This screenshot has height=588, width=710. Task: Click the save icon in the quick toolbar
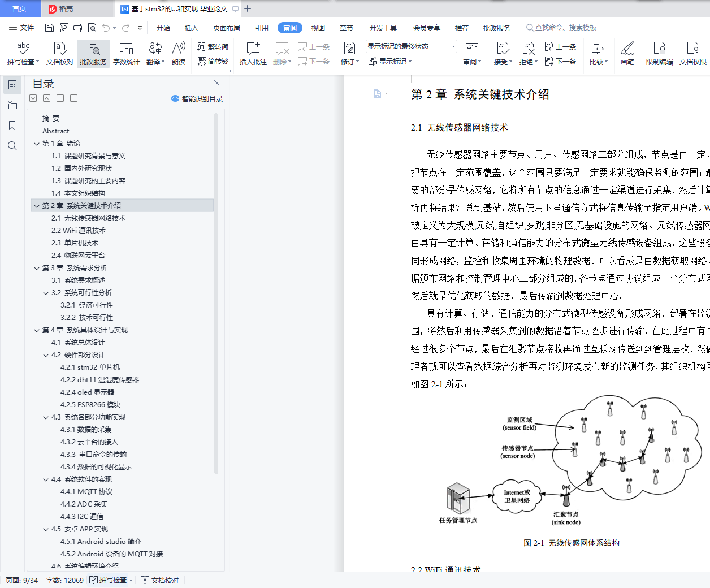pos(49,28)
